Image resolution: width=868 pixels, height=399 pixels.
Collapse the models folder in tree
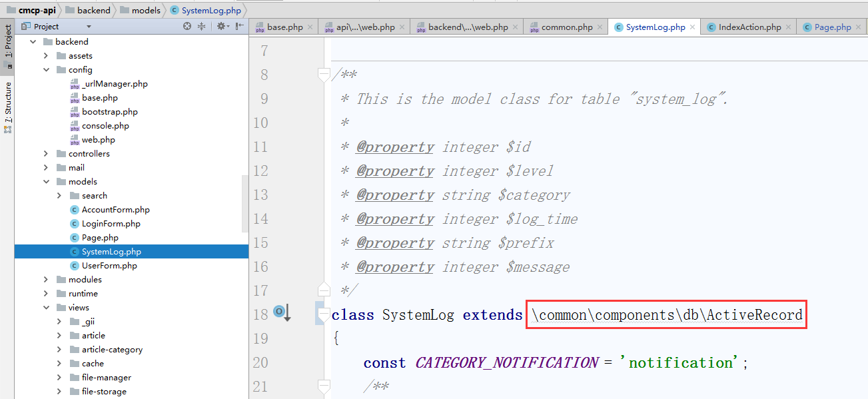click(x=46, y=182)
